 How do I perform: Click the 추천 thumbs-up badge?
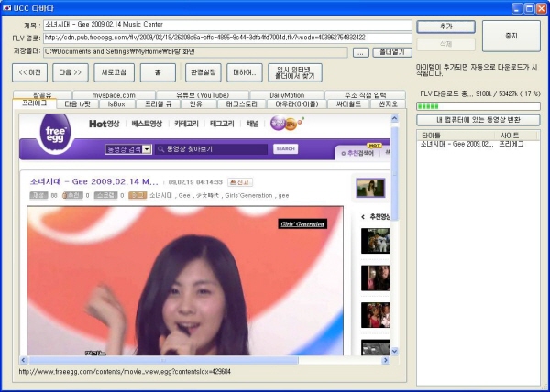[x=72, y=195]
